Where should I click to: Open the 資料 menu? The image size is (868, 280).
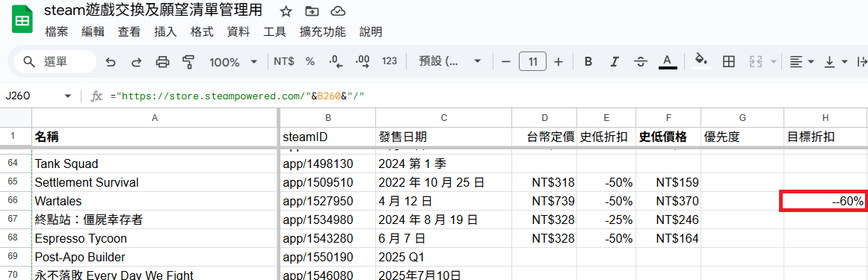pyautogui.click(x=238, y=31)
